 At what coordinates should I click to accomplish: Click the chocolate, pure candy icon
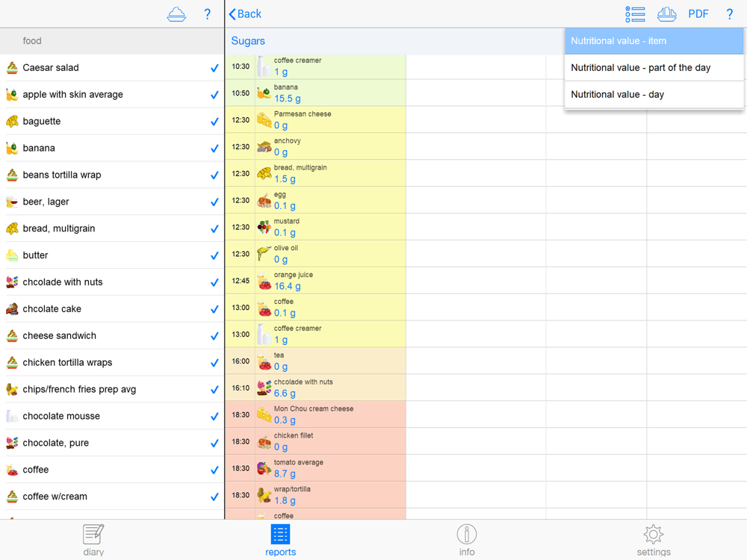[12, 442]
